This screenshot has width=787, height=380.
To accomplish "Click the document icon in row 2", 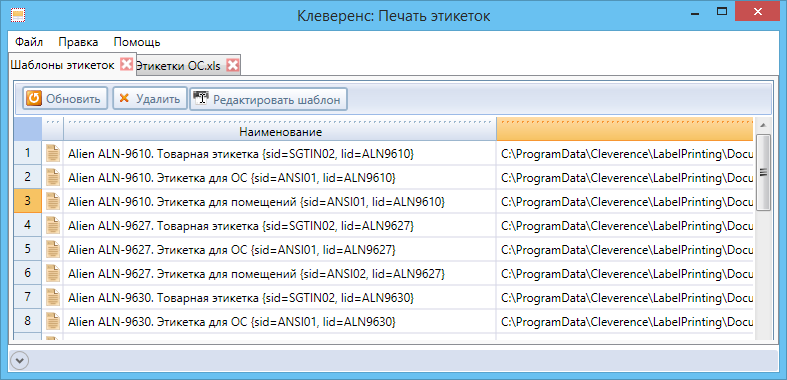I will click(x=52, y=177).
